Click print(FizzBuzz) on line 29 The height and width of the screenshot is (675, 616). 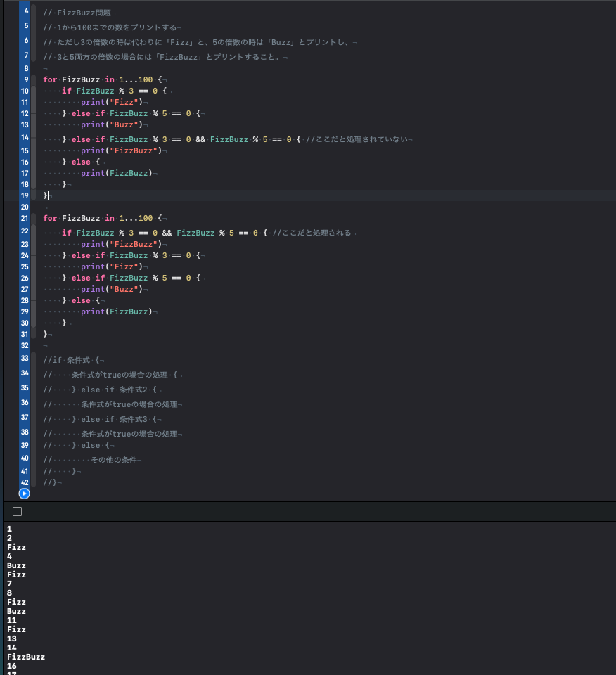[x=117, y=311]
